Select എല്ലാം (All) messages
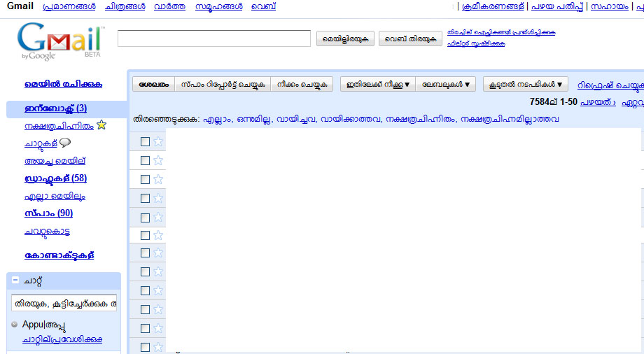 (217, 119)
